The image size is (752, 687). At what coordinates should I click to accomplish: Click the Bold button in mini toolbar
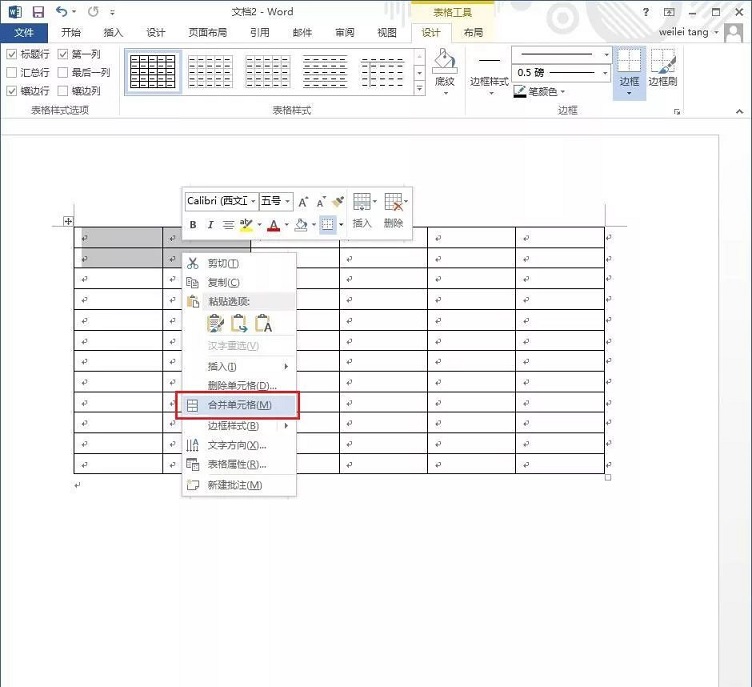(193, 225)
